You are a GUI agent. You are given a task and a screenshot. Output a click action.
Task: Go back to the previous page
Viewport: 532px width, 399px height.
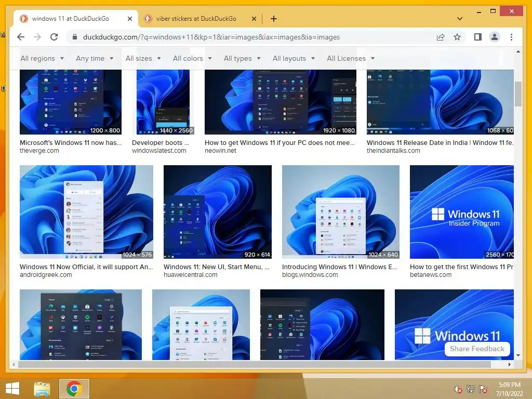(21, 37)
